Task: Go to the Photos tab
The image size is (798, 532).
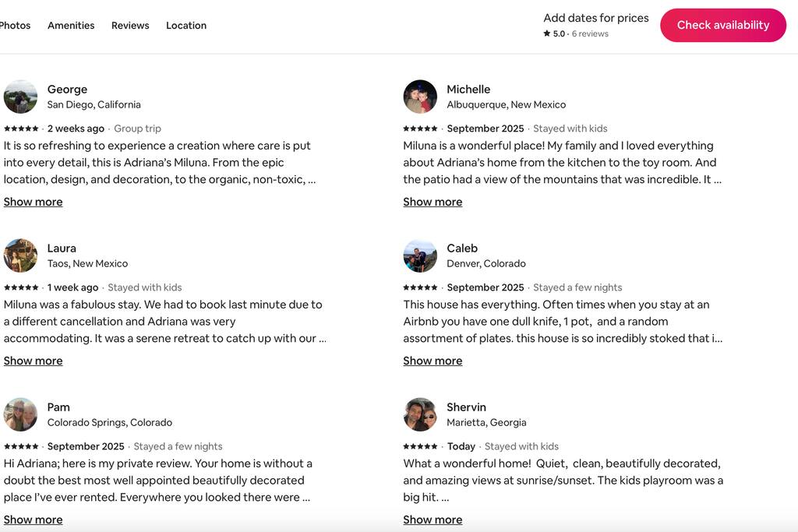Action: (15, 26)
